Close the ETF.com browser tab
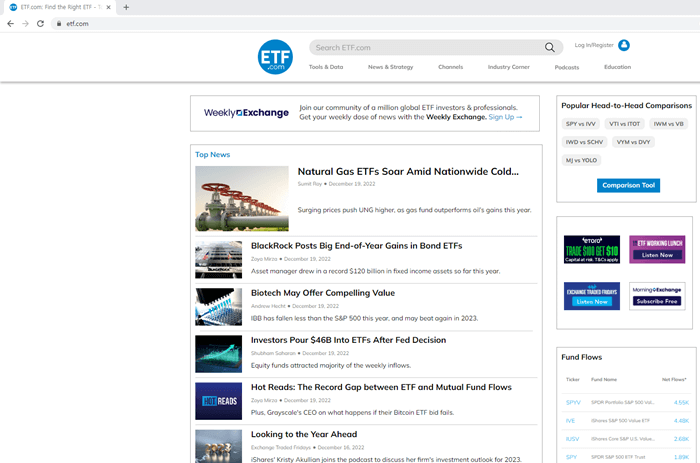This screenshot has height=463, width=700. (x=108, y=7)
